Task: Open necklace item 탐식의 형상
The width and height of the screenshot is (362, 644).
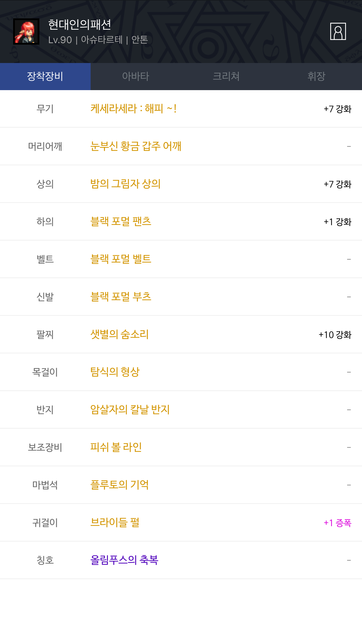Action: point(115,372)
